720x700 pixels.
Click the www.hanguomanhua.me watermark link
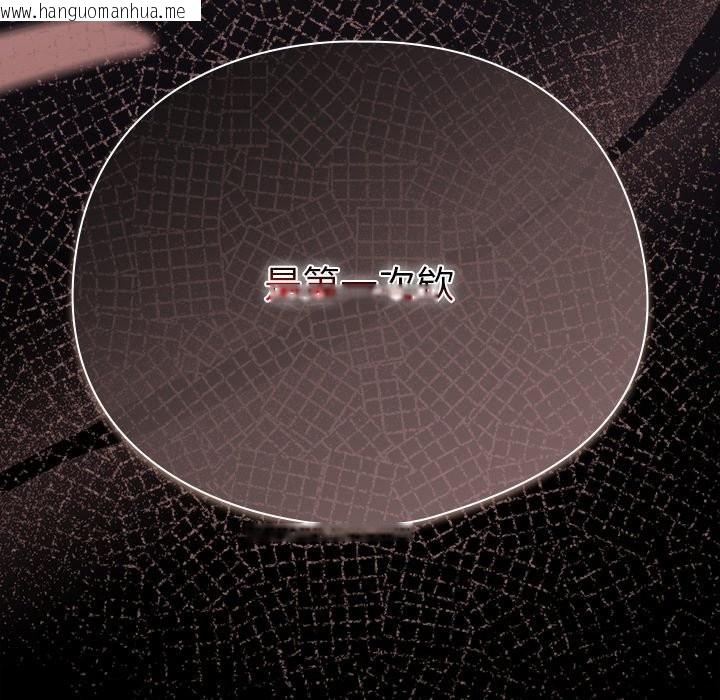point(93,11)
